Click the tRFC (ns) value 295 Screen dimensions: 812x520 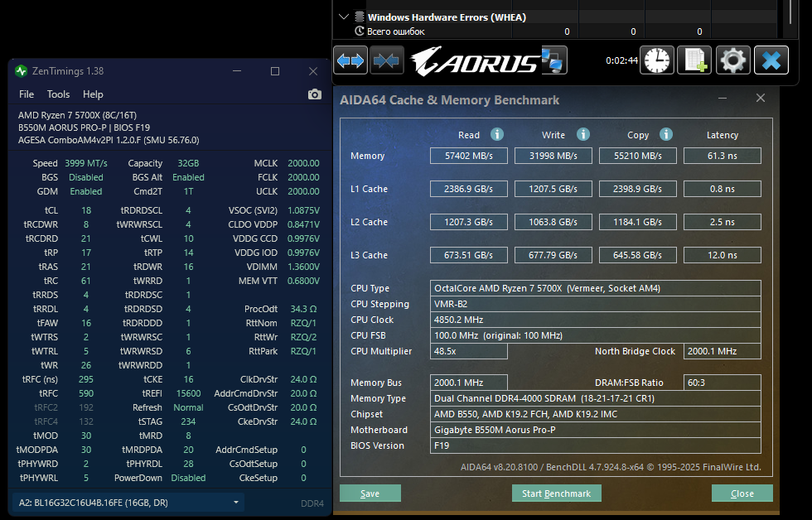coord(86,379)
